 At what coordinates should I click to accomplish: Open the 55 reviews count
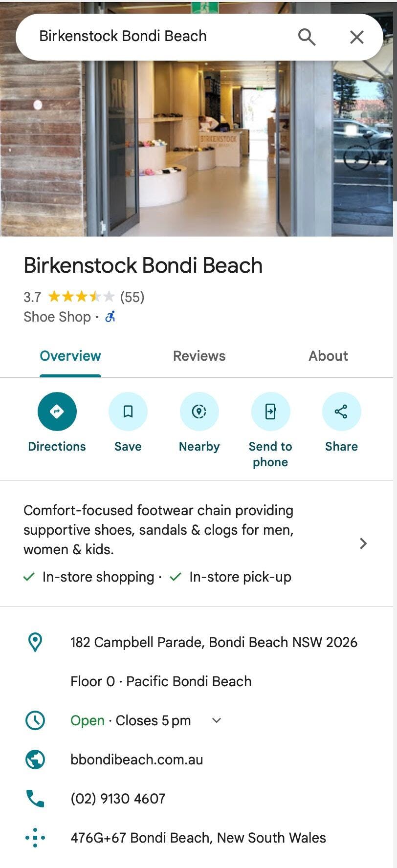(132, 297)
